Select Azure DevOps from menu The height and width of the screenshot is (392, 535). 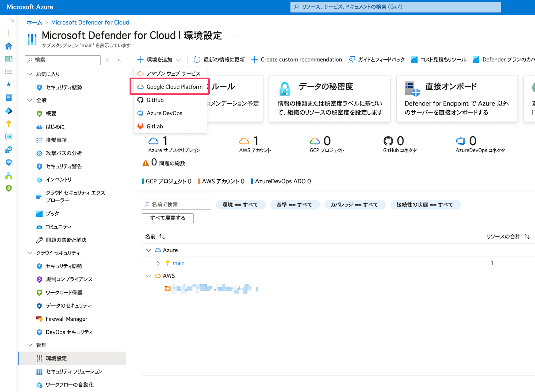(170, 113)
